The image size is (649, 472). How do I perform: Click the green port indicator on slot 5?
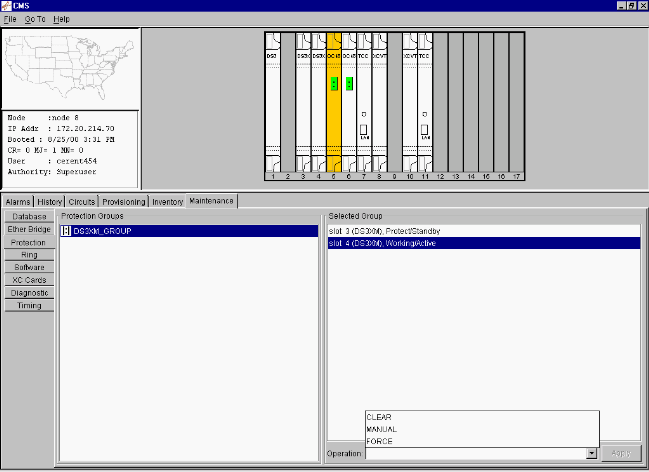click(x=334, y=84)
